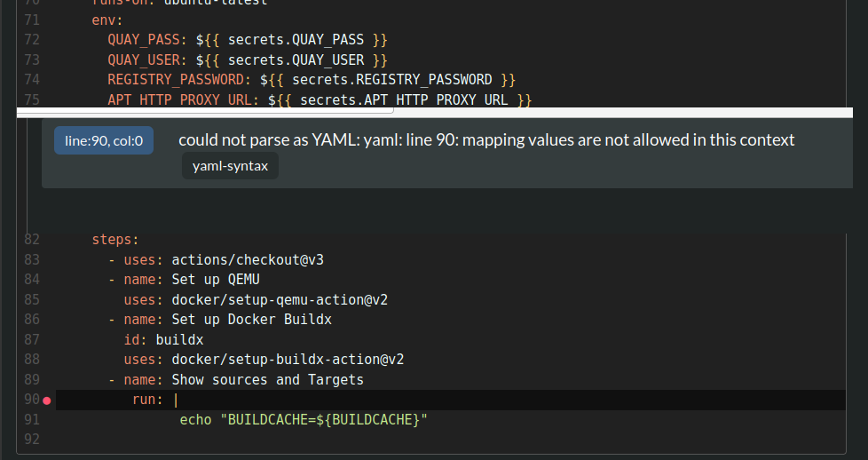The image size is (868, 460).
Task: Click the yaml-syntax rule tag
Action: pos(230,165)
